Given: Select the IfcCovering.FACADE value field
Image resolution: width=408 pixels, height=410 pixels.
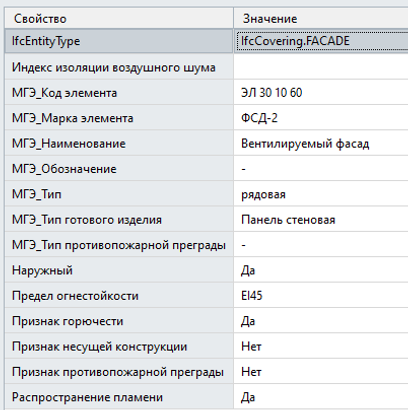Looking at the screenshot, I should 321,41.
